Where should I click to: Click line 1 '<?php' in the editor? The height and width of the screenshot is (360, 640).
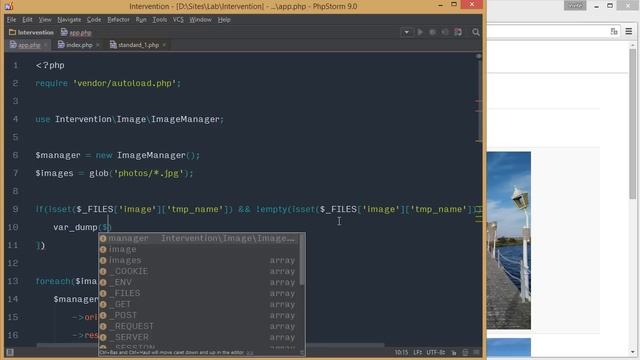(x=50, y=65)
